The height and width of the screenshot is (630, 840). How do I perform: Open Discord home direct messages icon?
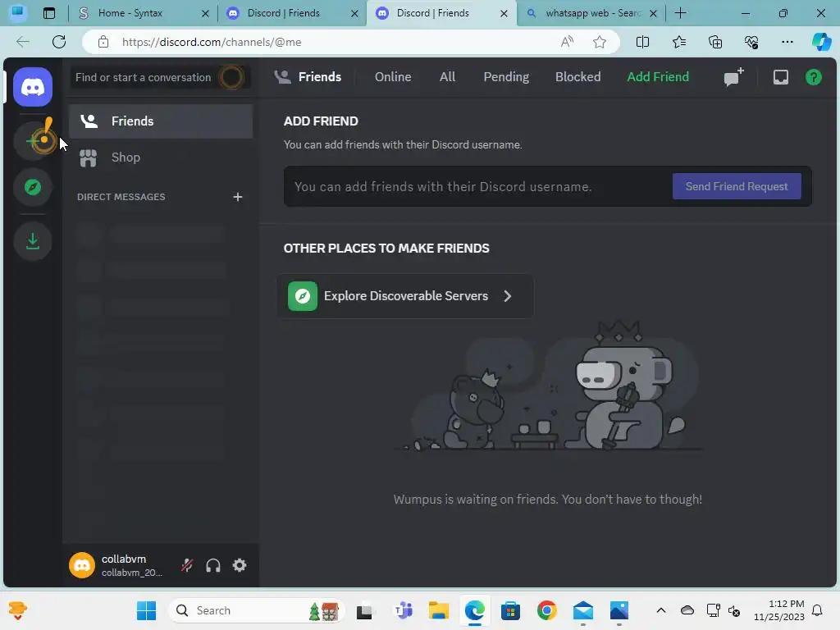pos(33,87)
